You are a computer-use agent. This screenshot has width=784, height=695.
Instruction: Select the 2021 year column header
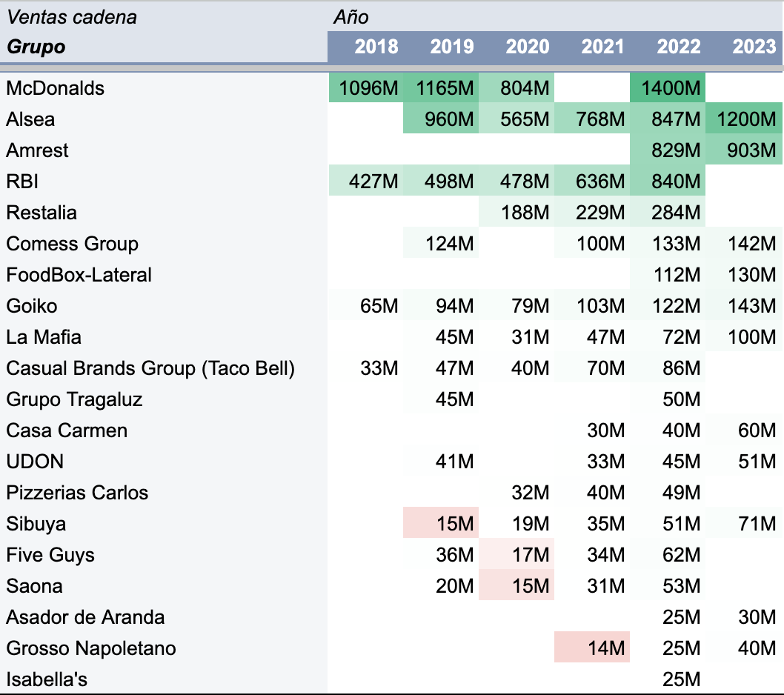(x=602, y=47)
